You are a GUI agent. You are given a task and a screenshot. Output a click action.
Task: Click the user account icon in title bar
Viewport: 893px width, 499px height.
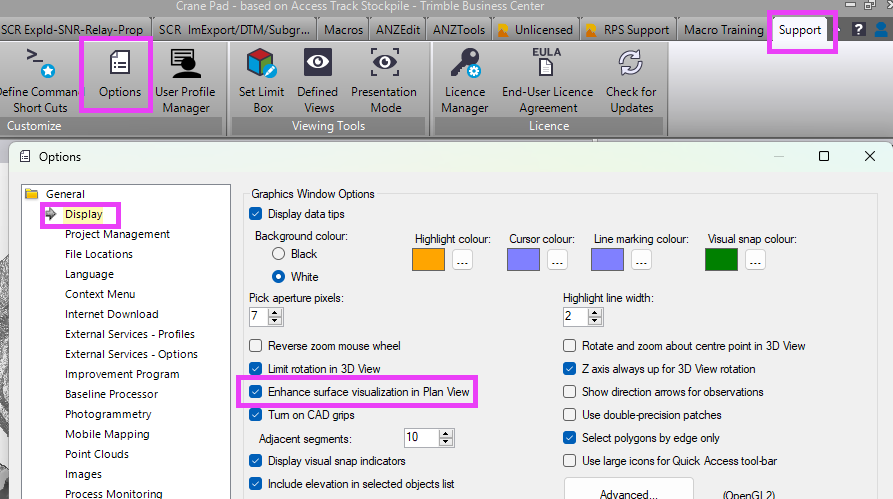point(882,29)
